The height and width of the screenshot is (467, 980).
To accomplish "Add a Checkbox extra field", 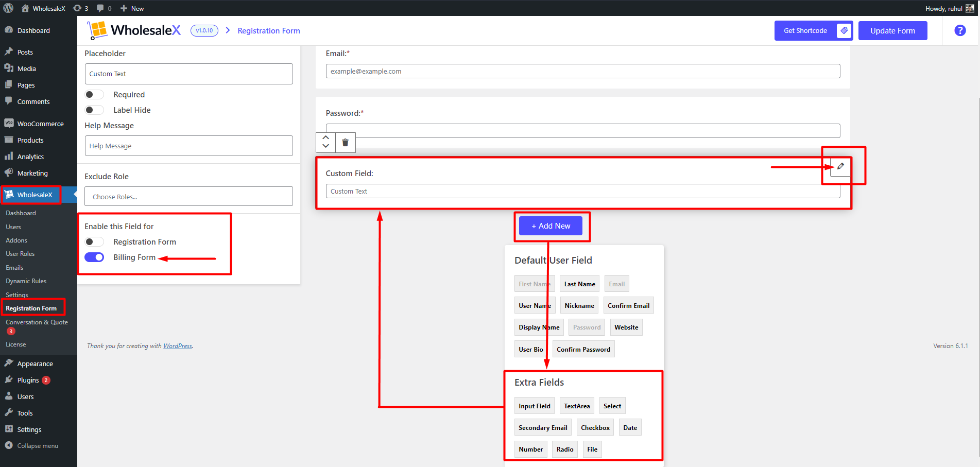I will pos(595,427).
